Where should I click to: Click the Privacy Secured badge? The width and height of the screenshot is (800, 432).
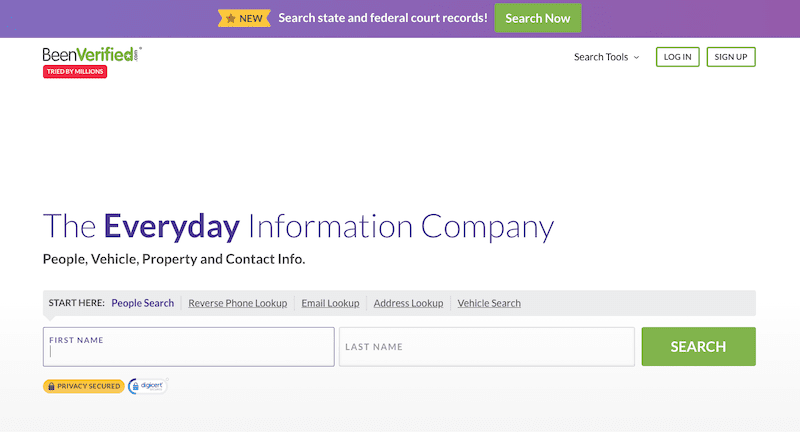(84, 386)
